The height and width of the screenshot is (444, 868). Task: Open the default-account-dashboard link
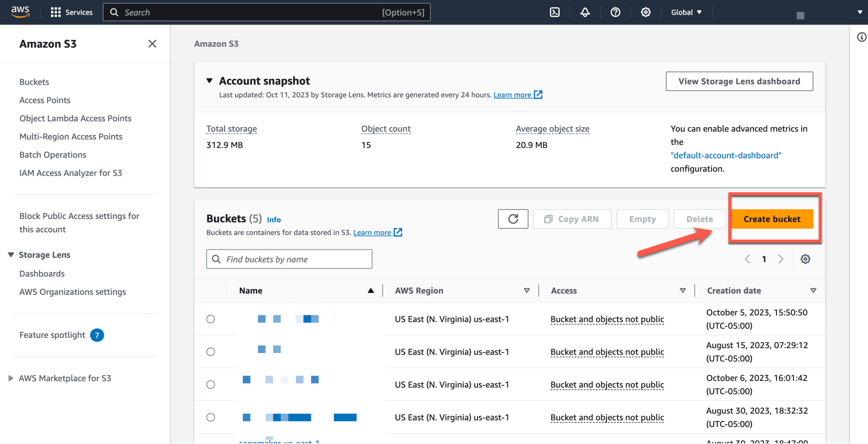726,155
